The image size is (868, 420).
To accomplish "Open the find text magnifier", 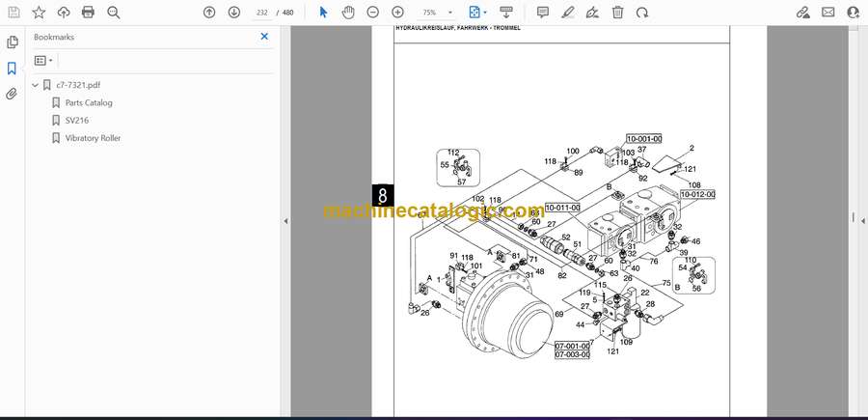I will click(x=114, y=13).
